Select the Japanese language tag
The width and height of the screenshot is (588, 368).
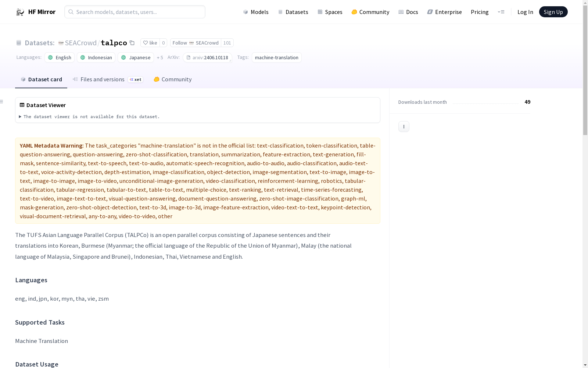(136, 57)
